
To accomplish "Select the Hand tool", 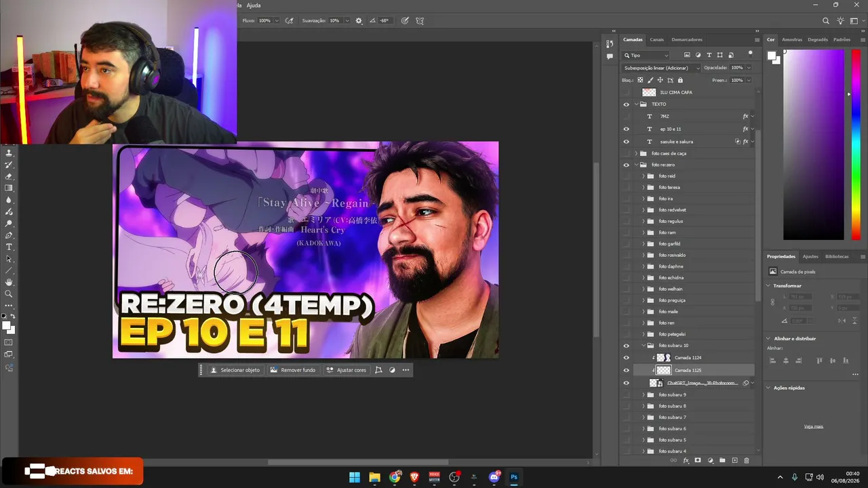I will (x=9, y=282).
